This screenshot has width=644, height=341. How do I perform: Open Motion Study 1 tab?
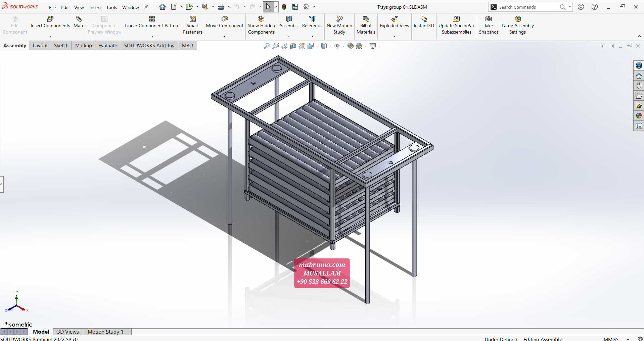click(105, 332)
